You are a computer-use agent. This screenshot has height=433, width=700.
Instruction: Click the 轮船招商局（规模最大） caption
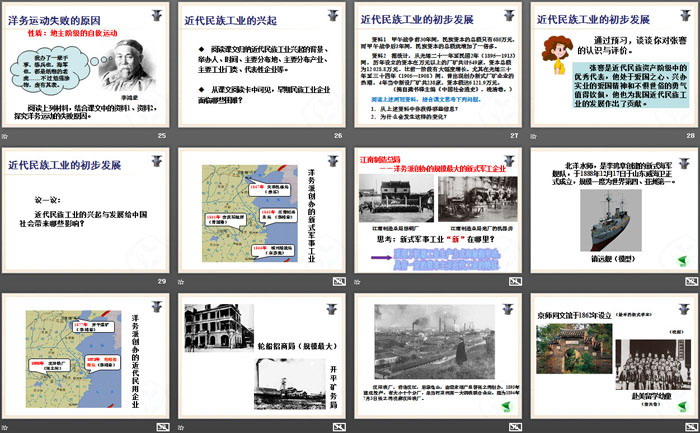pyautogui.click(x=298, y=346)
